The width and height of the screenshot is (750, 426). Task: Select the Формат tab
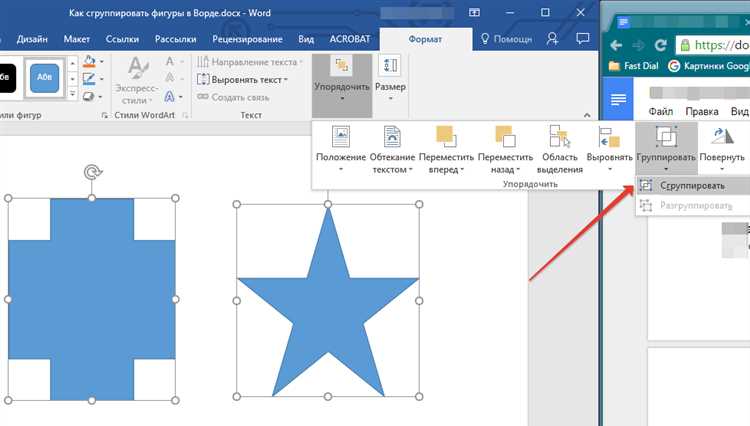tap(425, 39)
